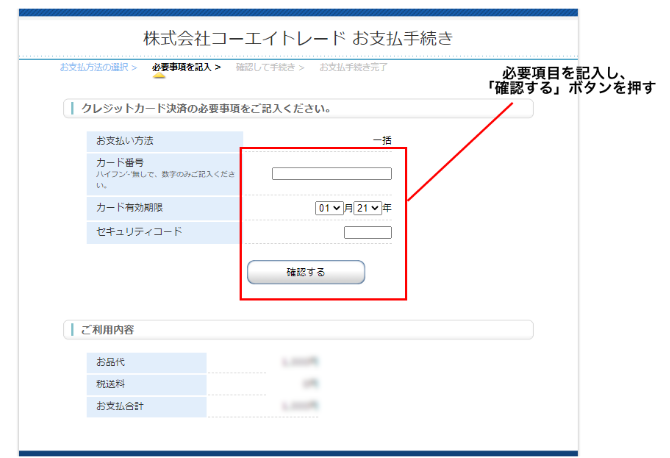The height and width of the screenshot is (458, 670).
Task: Click the カード番号 input field
Action: [332, 173]
